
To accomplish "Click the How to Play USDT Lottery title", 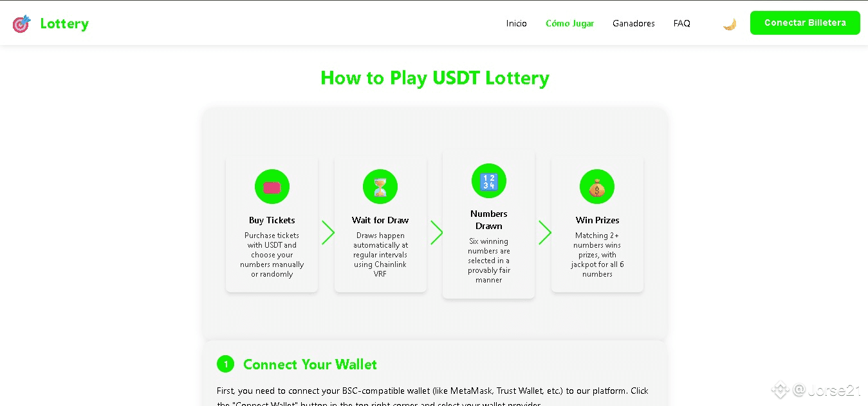I will 435,78.
